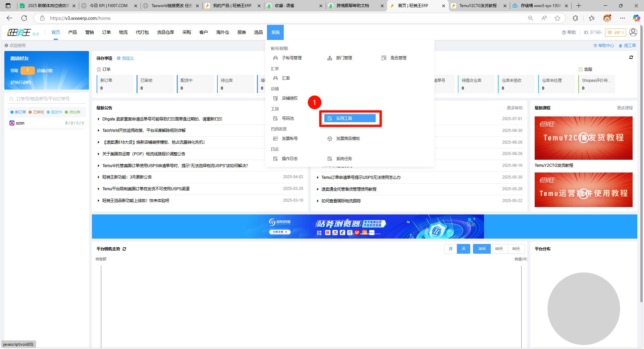
Task: Open new browser tab plus button
Action: (x=579, y=6)
